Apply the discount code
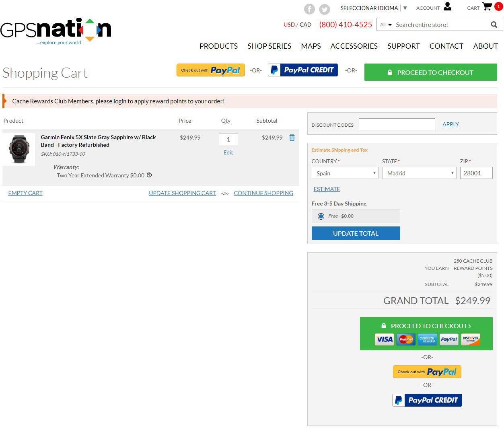Image resolution: width=504 pixels, height=438 pixels. coord(451,124)
